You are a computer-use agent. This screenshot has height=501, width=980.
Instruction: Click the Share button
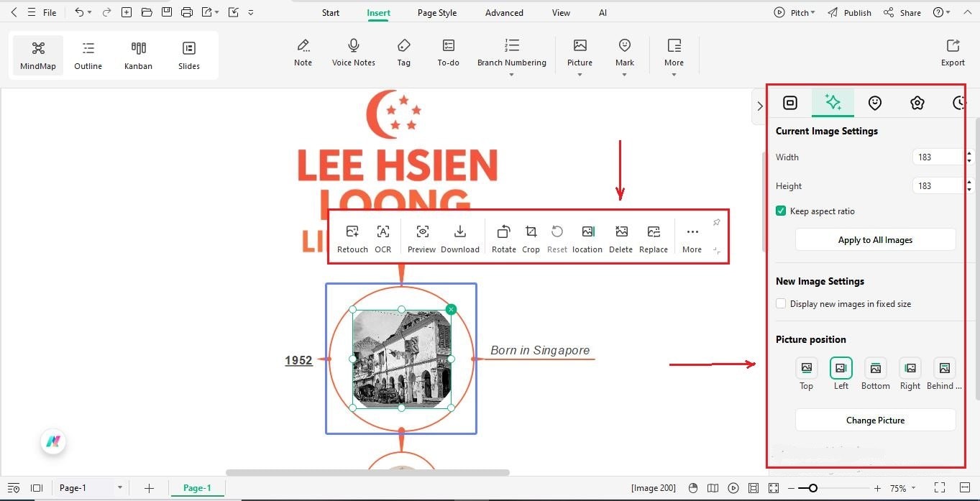[902, 13]
